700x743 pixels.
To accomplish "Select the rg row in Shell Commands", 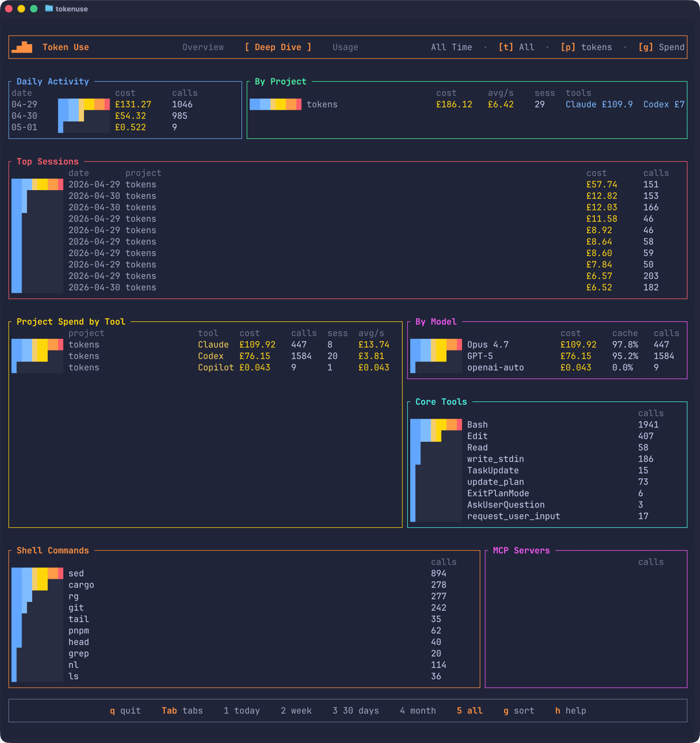I will tap(244, 596).
